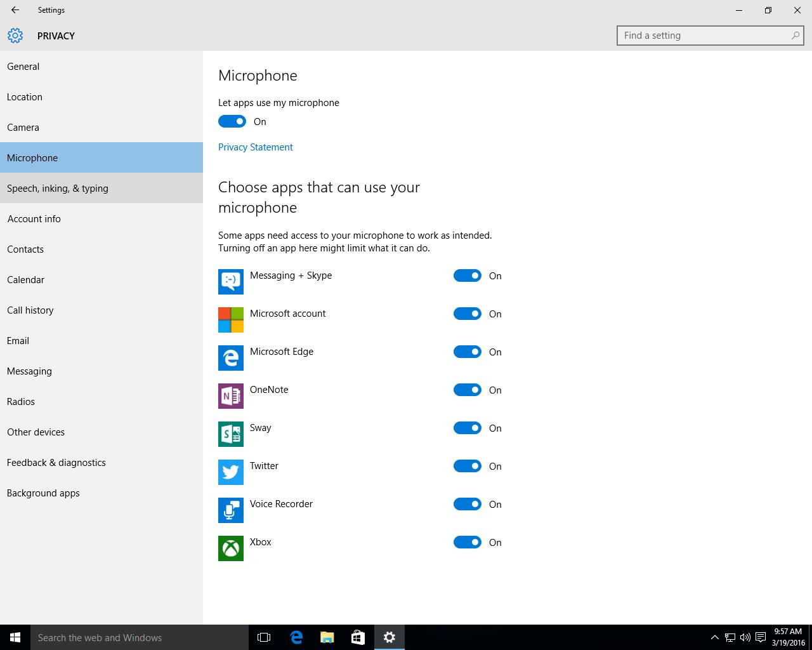Open the Email privacy section
The width and height of the screenshot is (812, 650).
coord(101,340)
